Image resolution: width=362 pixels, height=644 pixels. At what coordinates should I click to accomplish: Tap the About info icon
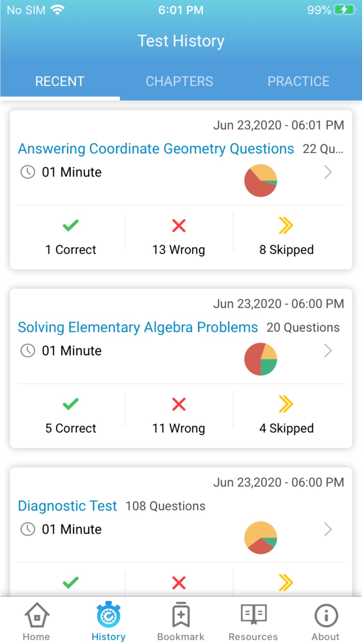(326, 615)
